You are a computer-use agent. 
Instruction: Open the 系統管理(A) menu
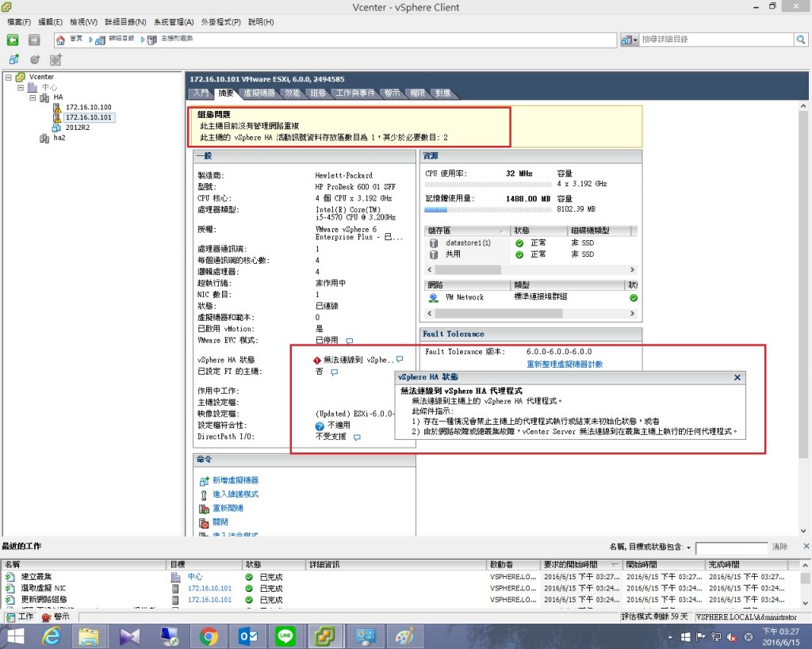[x=174, y=21]
